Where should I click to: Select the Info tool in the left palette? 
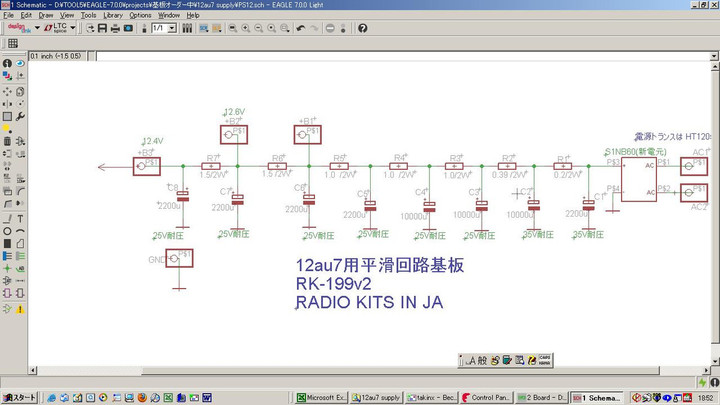[8, 63]
